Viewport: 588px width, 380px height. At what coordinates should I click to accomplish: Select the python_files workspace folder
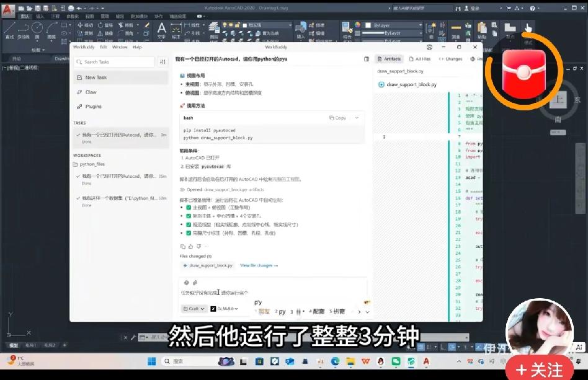[89, 164]
